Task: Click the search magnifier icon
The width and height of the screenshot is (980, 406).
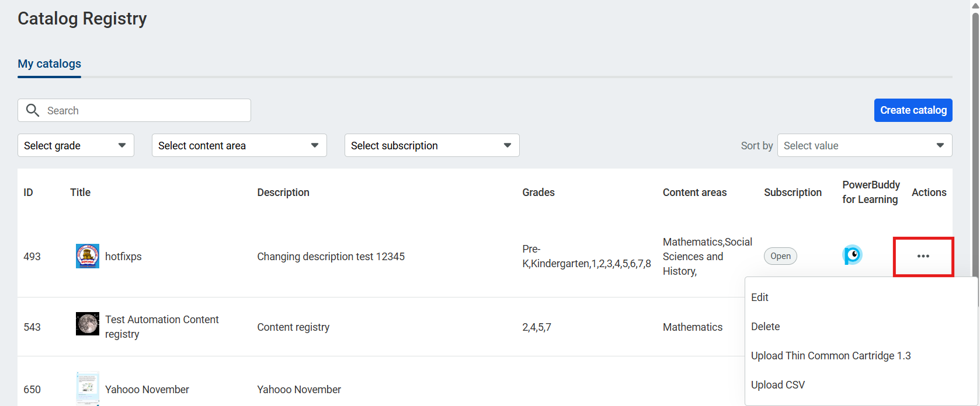Action: (x=33, y=110)
